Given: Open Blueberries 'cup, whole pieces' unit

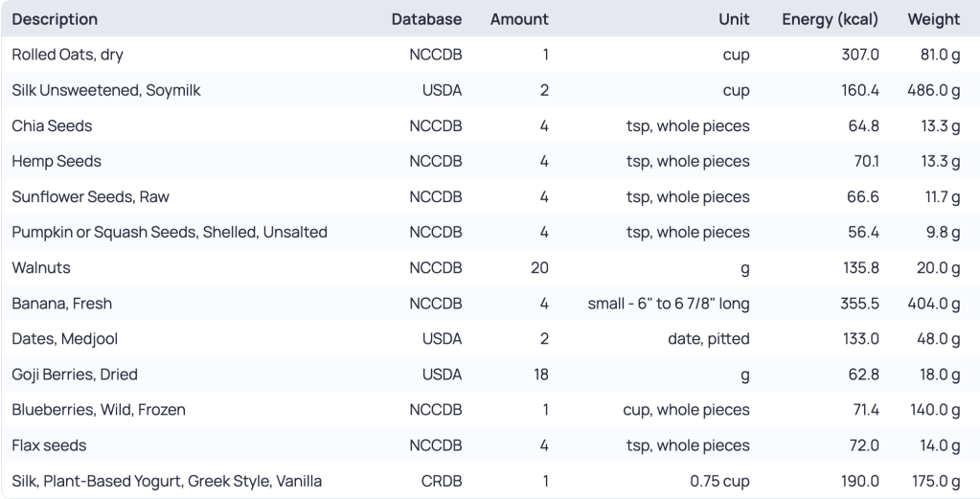Looking at the screenshot, I should (686, 410).
